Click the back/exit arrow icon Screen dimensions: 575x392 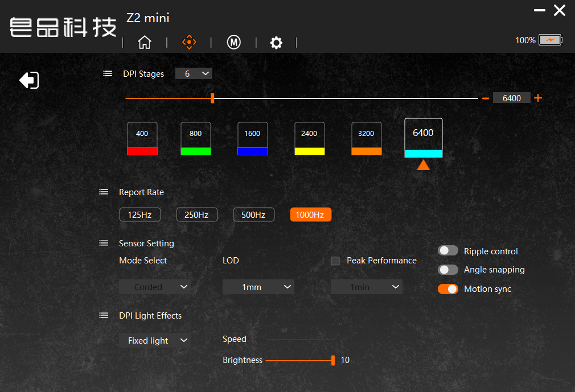(29, 80)
